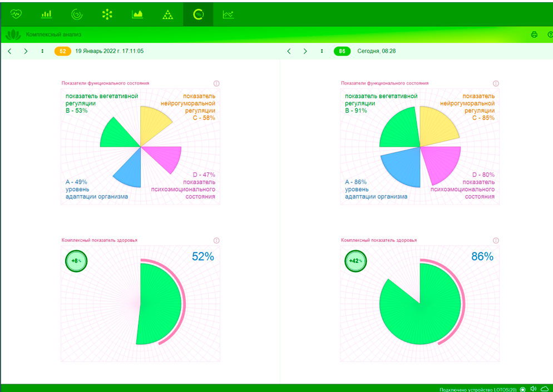Click the cloud sync icon in status bar

(545, 389)
